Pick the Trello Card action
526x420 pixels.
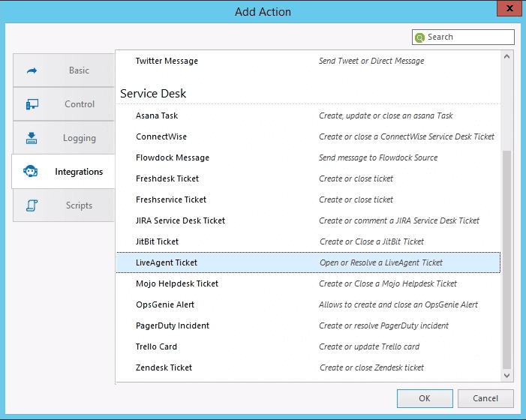pos(157,346)
